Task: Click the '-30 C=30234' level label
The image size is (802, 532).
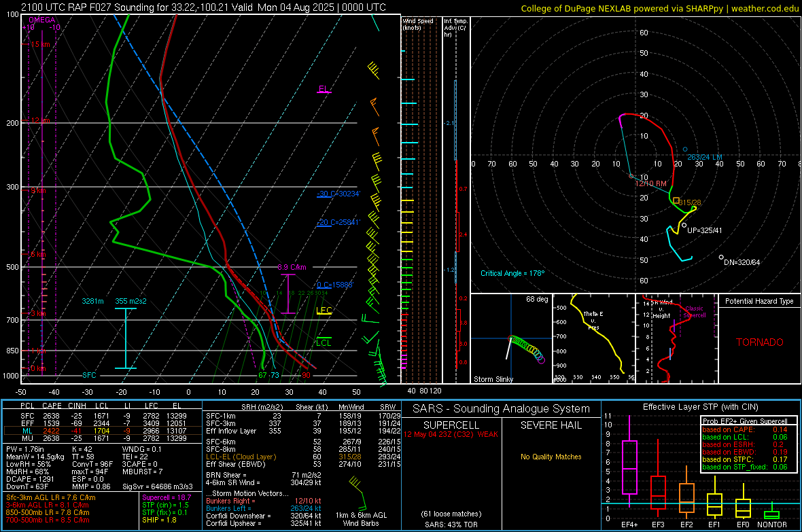Action: [338, 194]
